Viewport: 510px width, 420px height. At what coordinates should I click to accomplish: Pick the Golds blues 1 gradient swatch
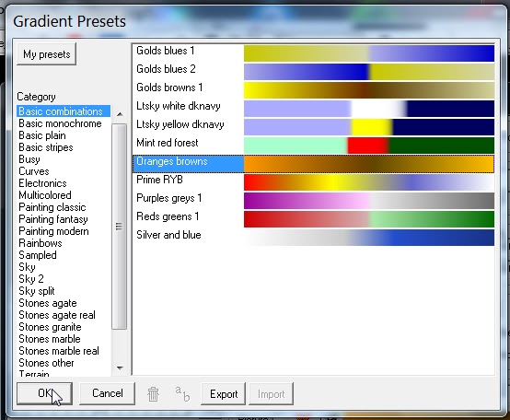(x=369, y=53)
